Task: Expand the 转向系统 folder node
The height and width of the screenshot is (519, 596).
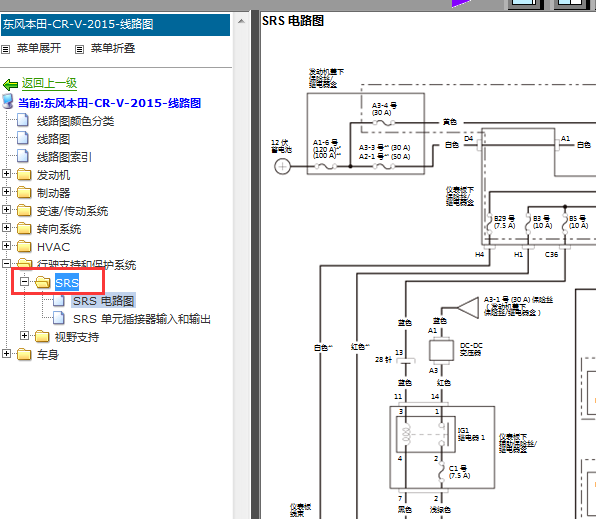Action: (x=6, y=227)
